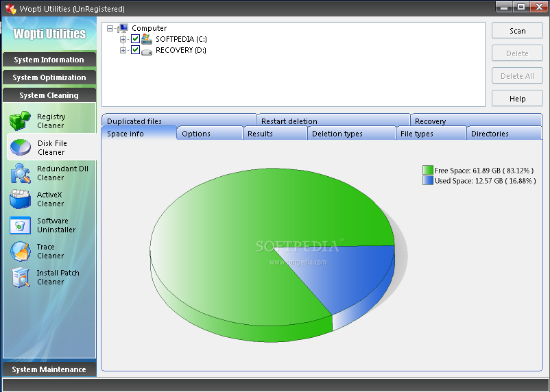This screenshot has width=550, height=392.
Task: Click the Registry Cleaner text label
Action: pos(51,121)
